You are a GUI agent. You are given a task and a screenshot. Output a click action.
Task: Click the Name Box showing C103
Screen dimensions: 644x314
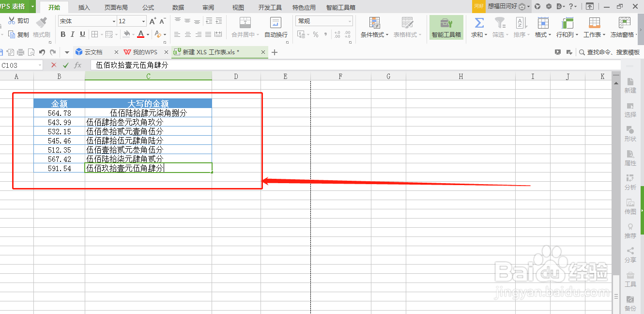22,65
